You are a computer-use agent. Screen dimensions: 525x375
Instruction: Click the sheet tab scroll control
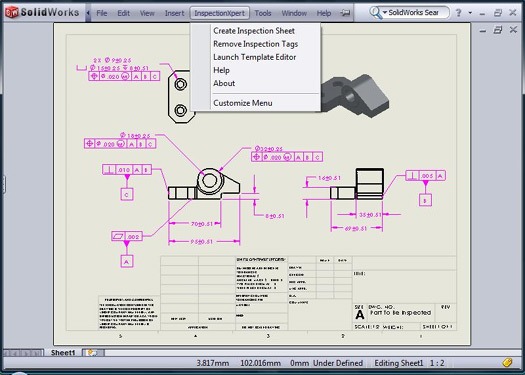point(23,353)
